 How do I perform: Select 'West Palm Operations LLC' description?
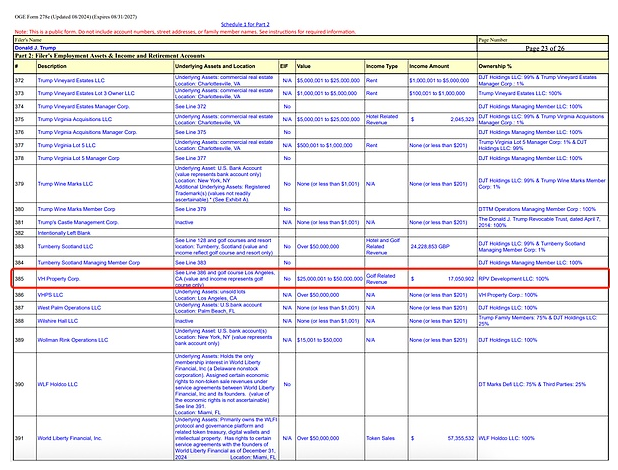[x=69, y=308]
